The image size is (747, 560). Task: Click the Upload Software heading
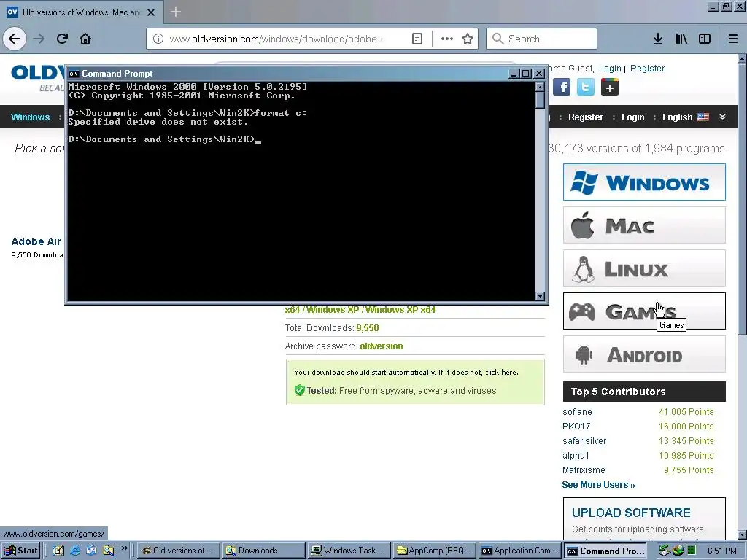pyautogui.click(x=631, y=513)
